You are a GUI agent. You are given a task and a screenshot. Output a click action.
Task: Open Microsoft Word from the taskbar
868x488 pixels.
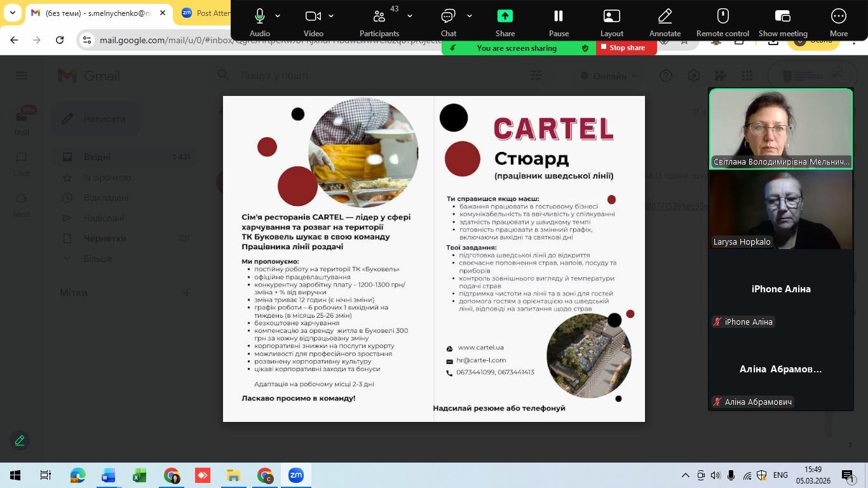coord(109,475)
